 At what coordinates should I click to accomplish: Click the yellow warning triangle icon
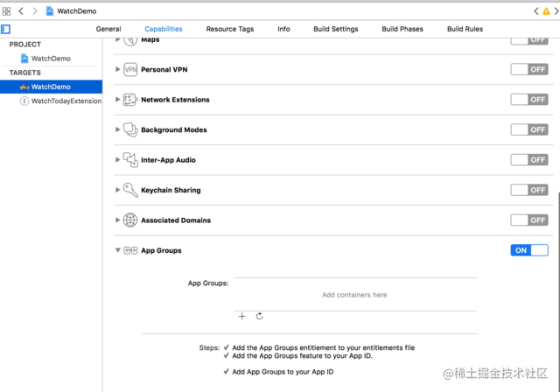pos(546,11)
